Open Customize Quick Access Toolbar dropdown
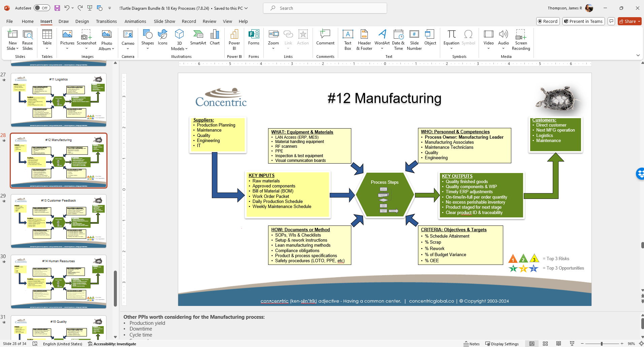The width and height of the screenshot is (644, 347). (110, 8)
